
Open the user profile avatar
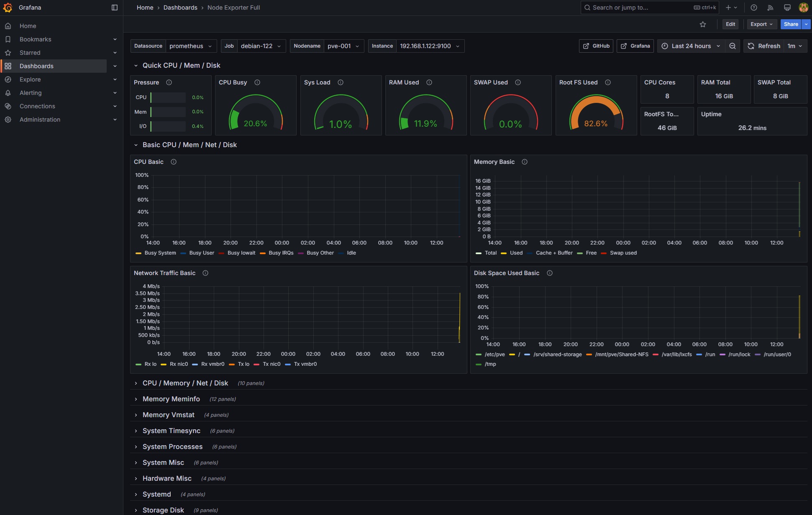coord(803,8)
